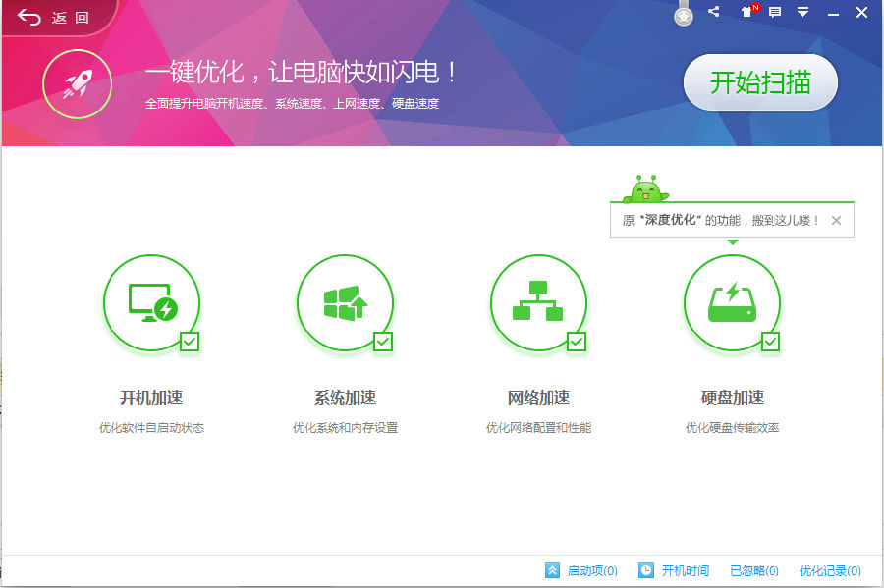This screenshot has height=588, width=884.
Task: Select the 系统加速 Windows icon
Action: tap(345, 303)
